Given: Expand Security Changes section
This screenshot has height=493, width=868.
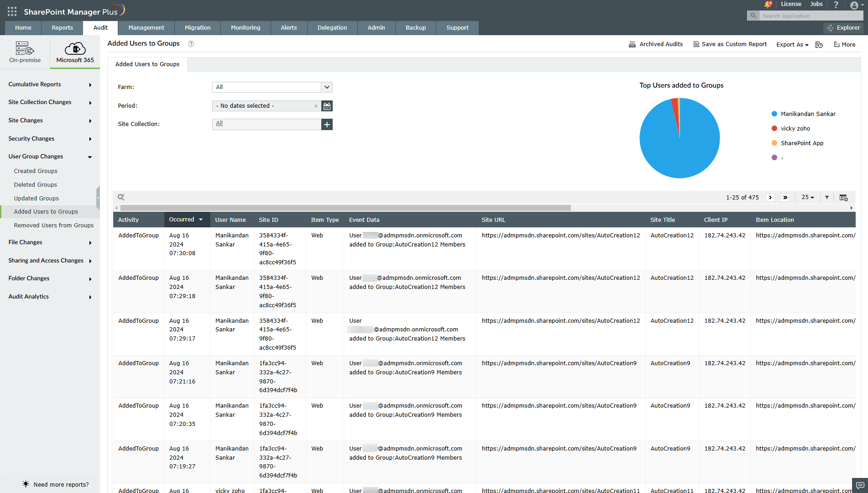Looking at the screenshot, I should [50, 139].
